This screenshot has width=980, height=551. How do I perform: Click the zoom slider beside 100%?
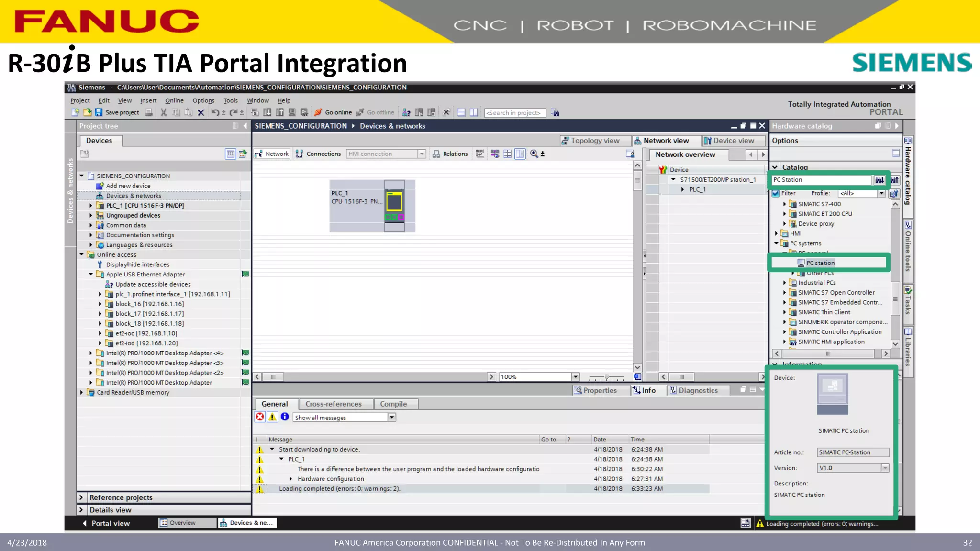coord(606,377)
